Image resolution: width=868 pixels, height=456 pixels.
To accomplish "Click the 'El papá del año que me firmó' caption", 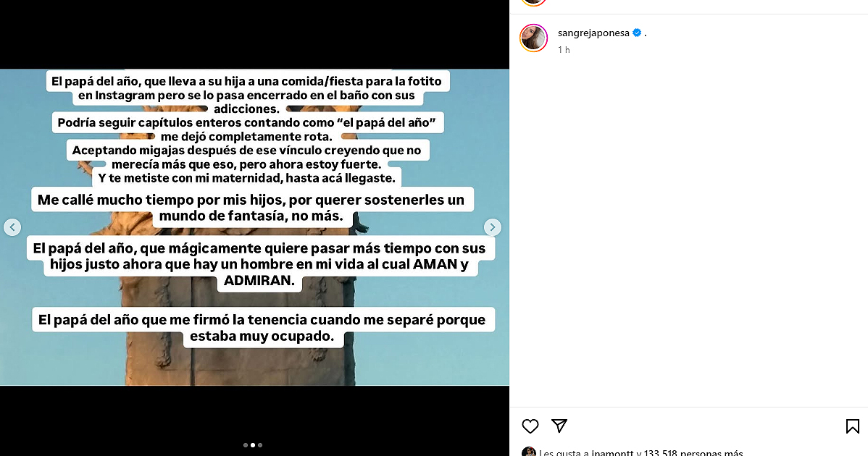I will (x=263, y=328).
